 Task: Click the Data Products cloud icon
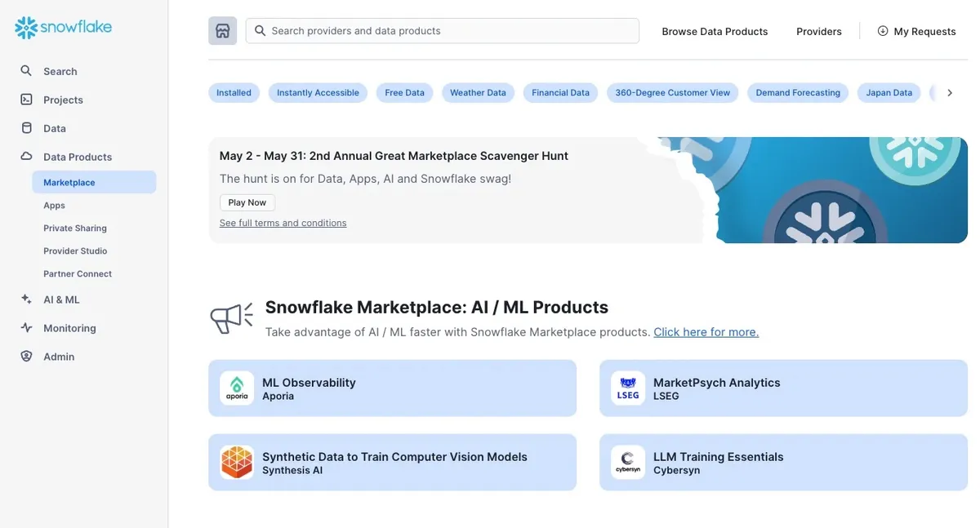pyautogui.click(x=27, y=157)
